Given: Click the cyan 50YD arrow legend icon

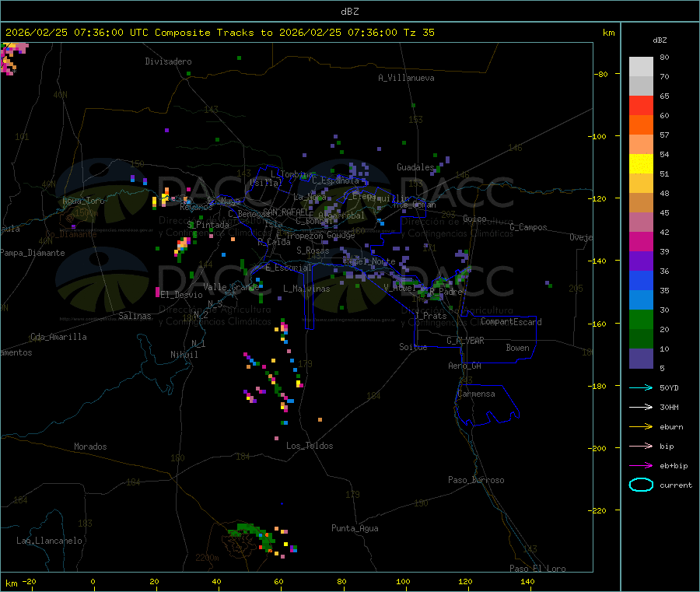Looking at the screenshot, I should [x=641, y=387].
